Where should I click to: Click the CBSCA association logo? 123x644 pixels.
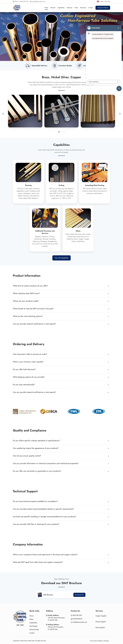[49, 411]
